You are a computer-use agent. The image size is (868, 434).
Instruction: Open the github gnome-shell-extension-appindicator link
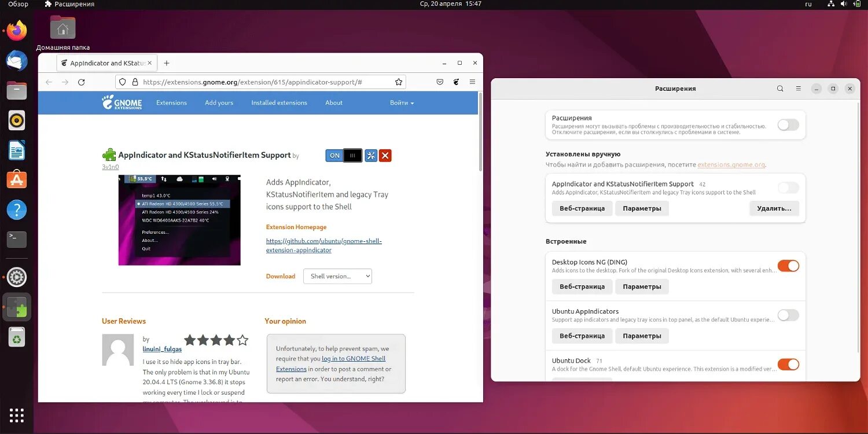coord(323,245)
